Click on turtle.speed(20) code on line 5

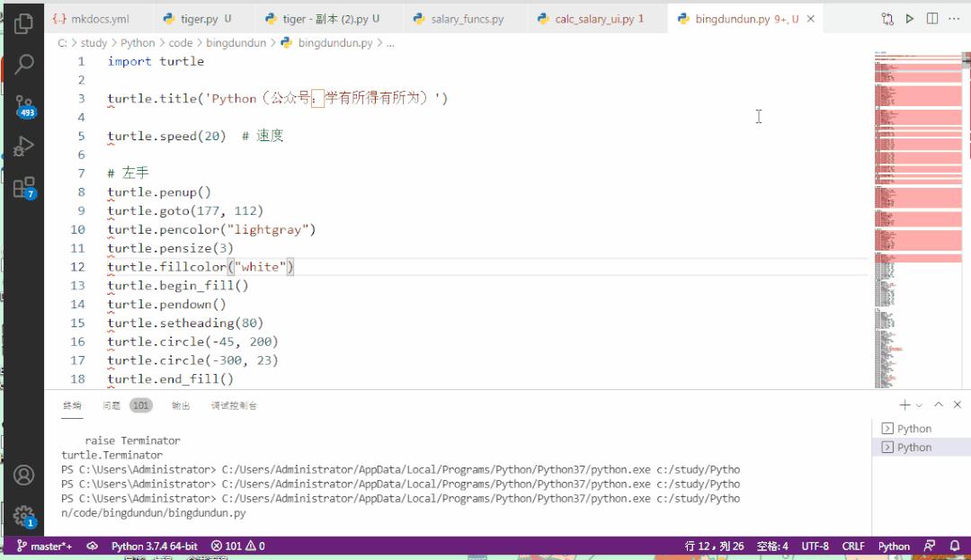(166, 136)
